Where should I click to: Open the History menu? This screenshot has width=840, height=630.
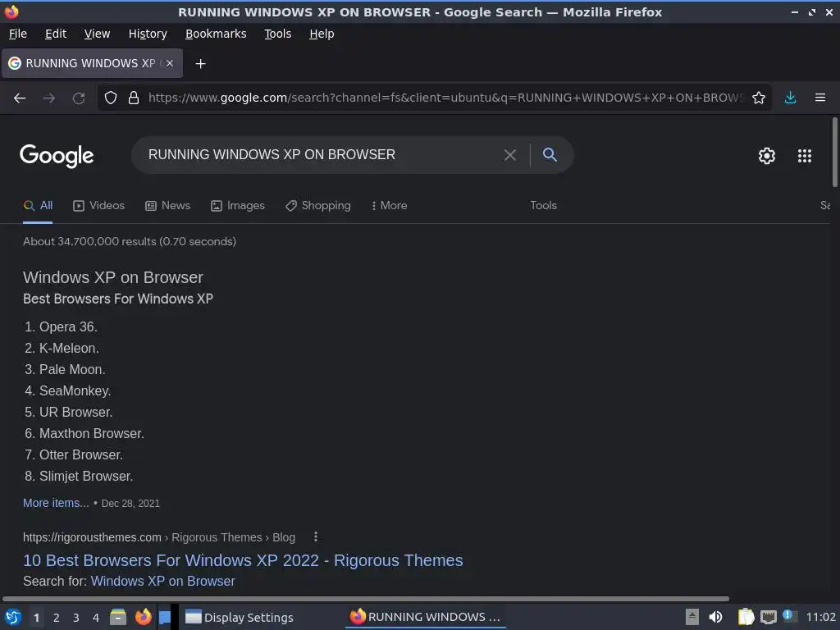pos(148,34)
